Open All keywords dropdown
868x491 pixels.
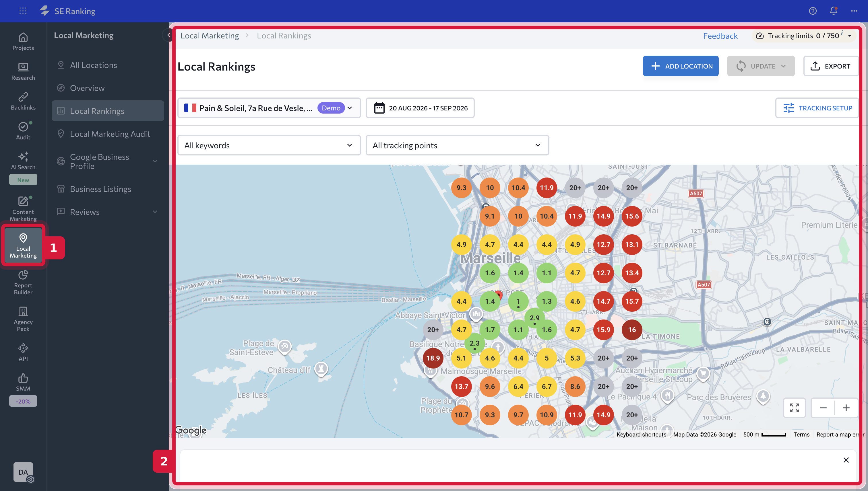tap(269, 145)
